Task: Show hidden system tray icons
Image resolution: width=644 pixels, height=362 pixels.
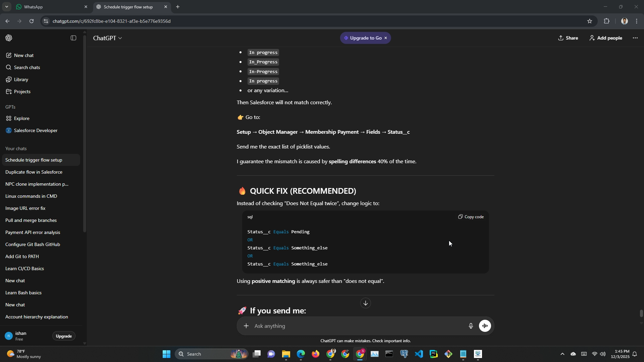Action: click(562, 354)
